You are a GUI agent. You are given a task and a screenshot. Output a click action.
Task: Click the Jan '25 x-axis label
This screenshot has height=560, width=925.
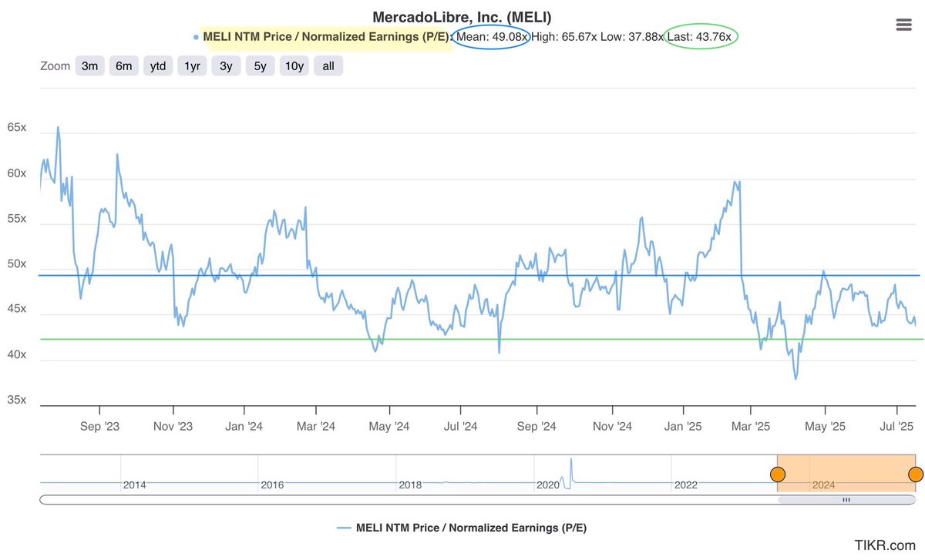683,426
